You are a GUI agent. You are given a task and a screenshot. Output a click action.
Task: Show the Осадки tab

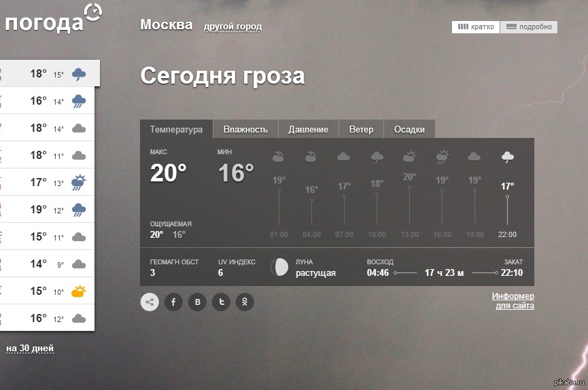tap(409, 129)
